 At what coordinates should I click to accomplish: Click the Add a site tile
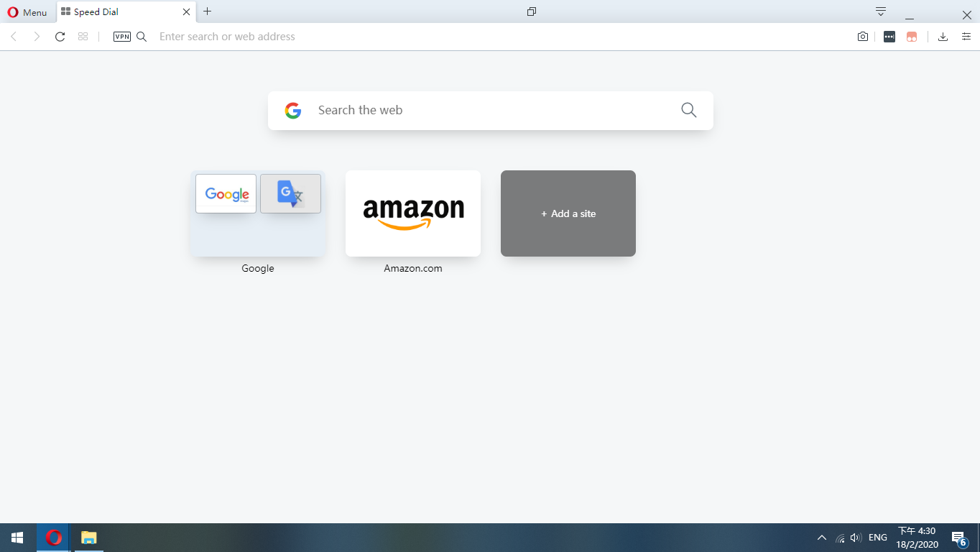(x=568, y=213)
